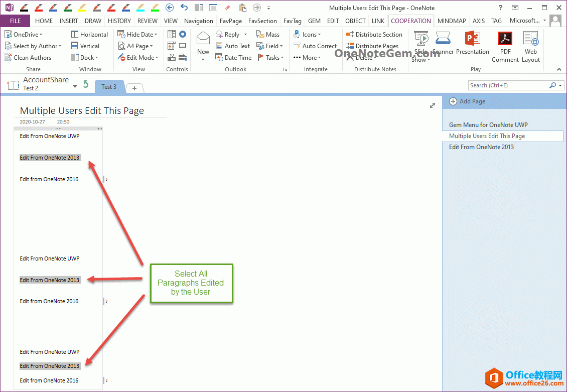
Task: Switch to the MINDMAP tab
Action: 452,21
